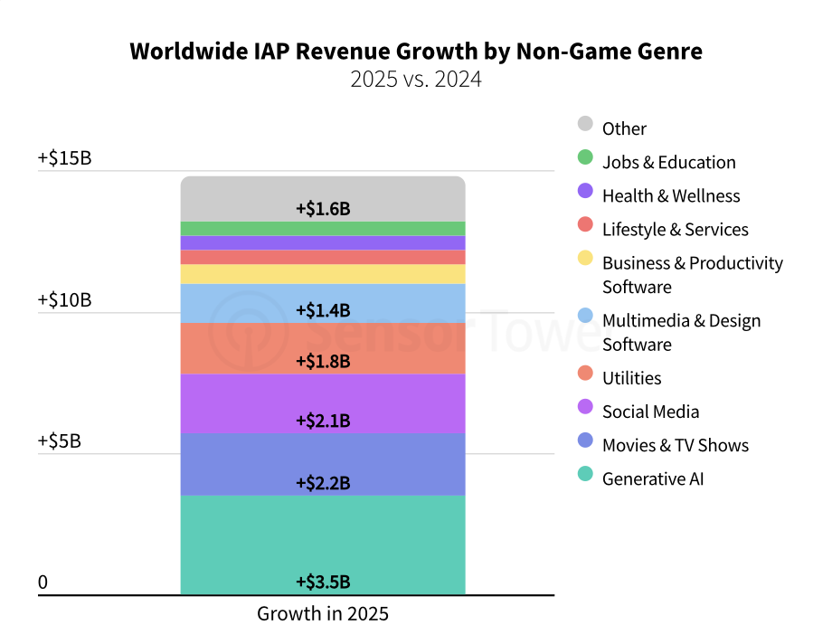This screenshot has height=644, width=832.
Task: Click the +$1.8B orange bar segment
Action: pyautogui.click(x=323, y=348)
